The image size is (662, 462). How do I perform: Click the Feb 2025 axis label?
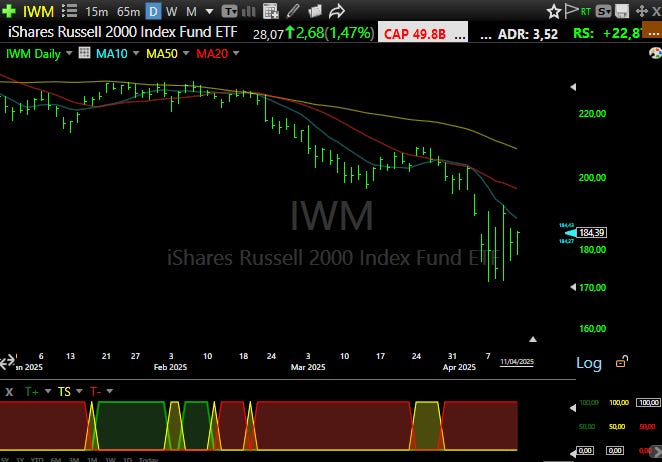170,367
